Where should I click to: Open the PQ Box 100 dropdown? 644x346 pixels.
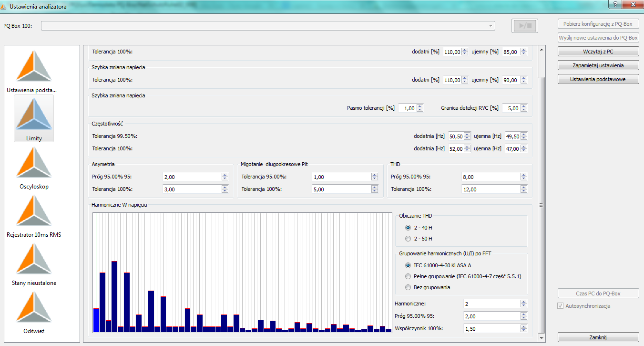268,26
